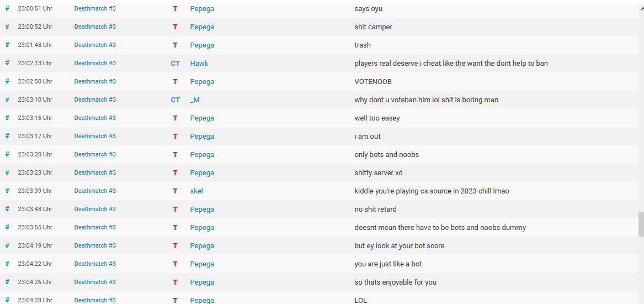Click message "kiddie you're playing cs source"
The height and width of the screenshot is (304, 644).
tap(432, 191)
